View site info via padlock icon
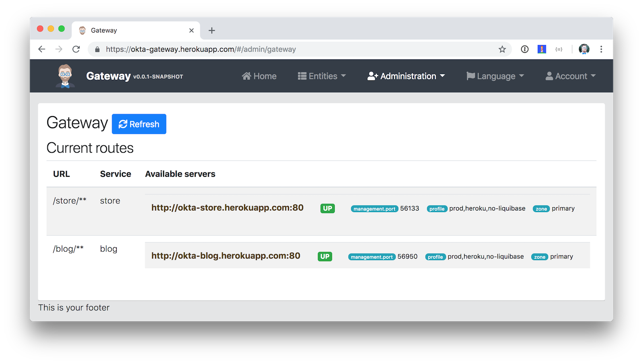The image size is (643, 364). (97, 49)
